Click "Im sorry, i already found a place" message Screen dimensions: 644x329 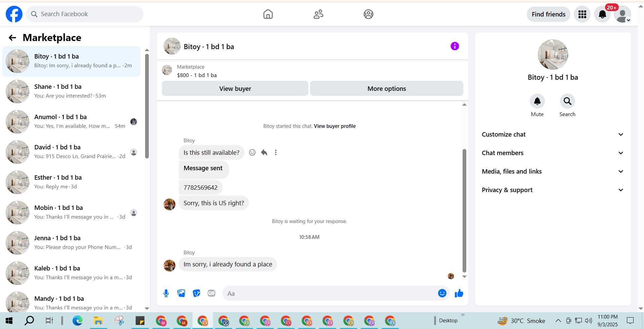(x=228, y=264)
